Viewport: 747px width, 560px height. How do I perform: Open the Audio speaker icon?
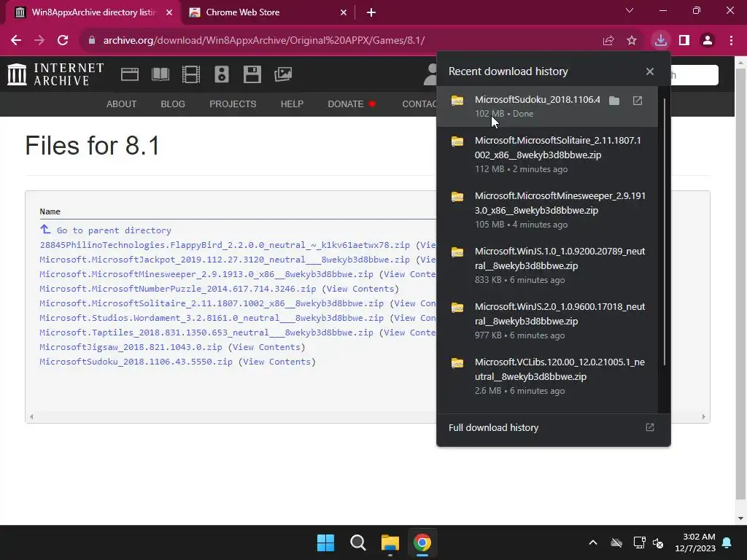pos(222,74)
